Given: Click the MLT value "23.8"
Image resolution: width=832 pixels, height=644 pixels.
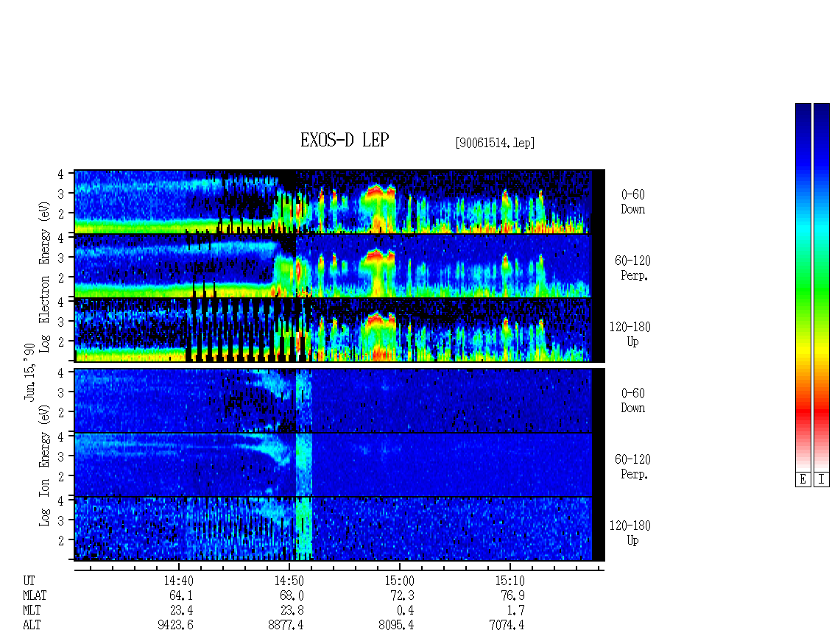Looking at the screenshot, I should [x=292, y=610].
